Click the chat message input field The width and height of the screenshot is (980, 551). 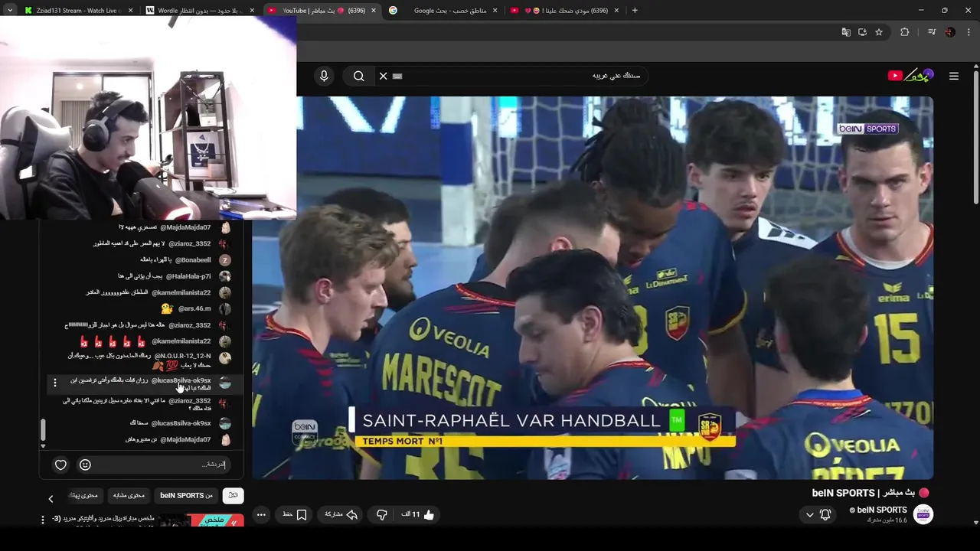click(x=161, y=465)
